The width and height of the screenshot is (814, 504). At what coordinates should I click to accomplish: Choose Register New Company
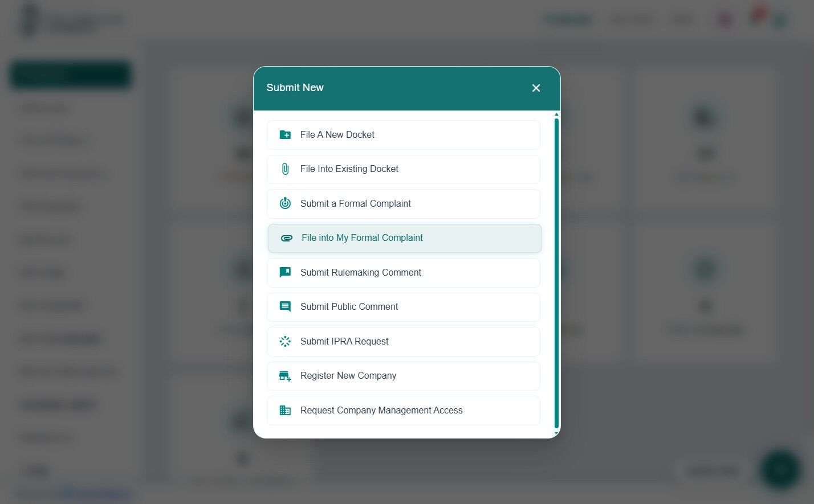pos(403,376)
